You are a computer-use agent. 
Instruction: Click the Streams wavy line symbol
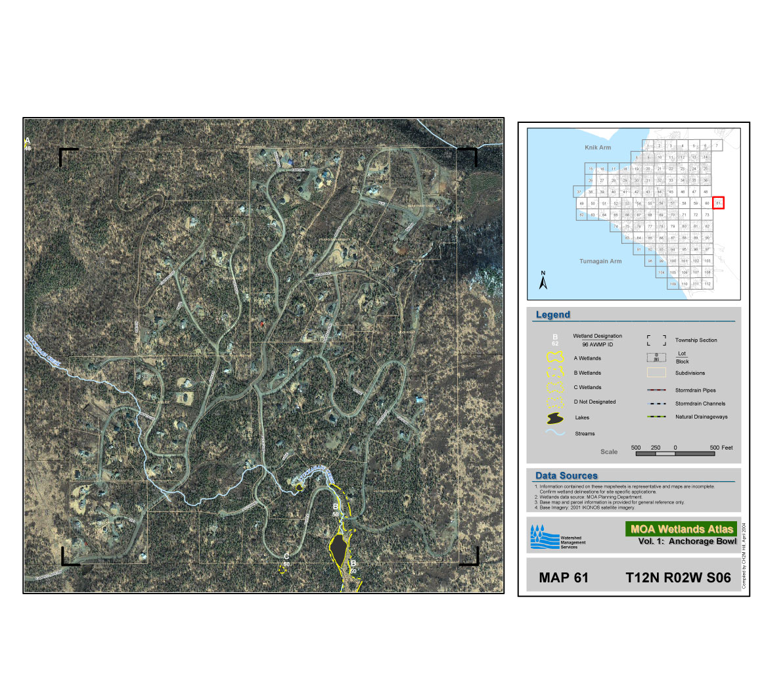(x=555, y=433)
